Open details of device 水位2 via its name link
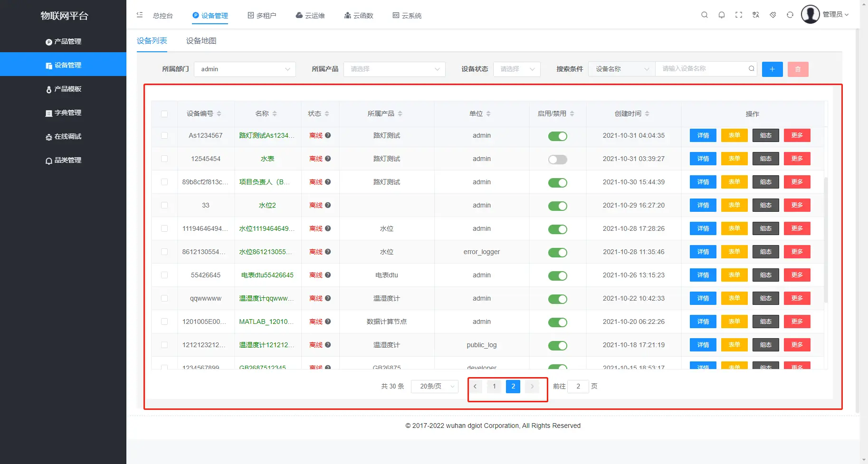The width and height of the screenshot is (868, 464). pos(267,205)
